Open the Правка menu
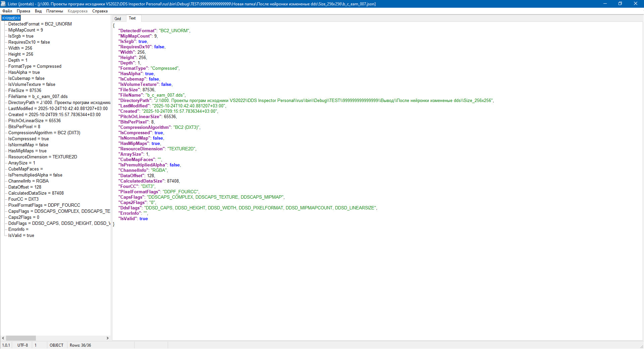The image size is (644, 349). click(23, 11)
